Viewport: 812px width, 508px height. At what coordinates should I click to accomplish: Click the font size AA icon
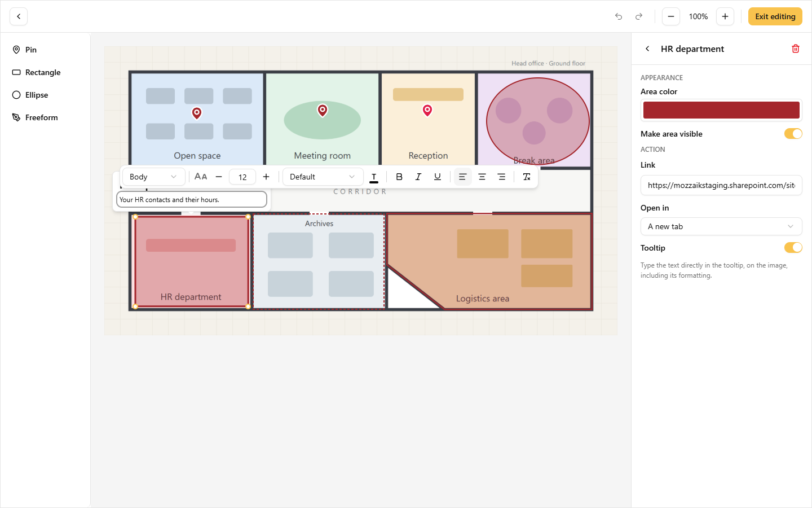201,177
